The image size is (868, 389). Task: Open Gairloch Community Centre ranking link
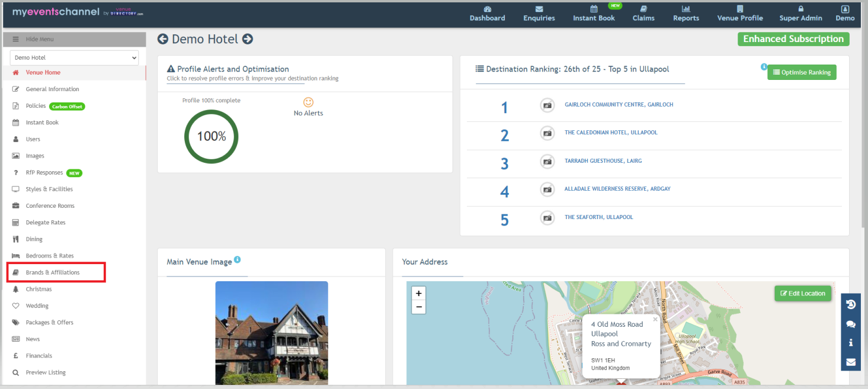(x=619, y=105)
